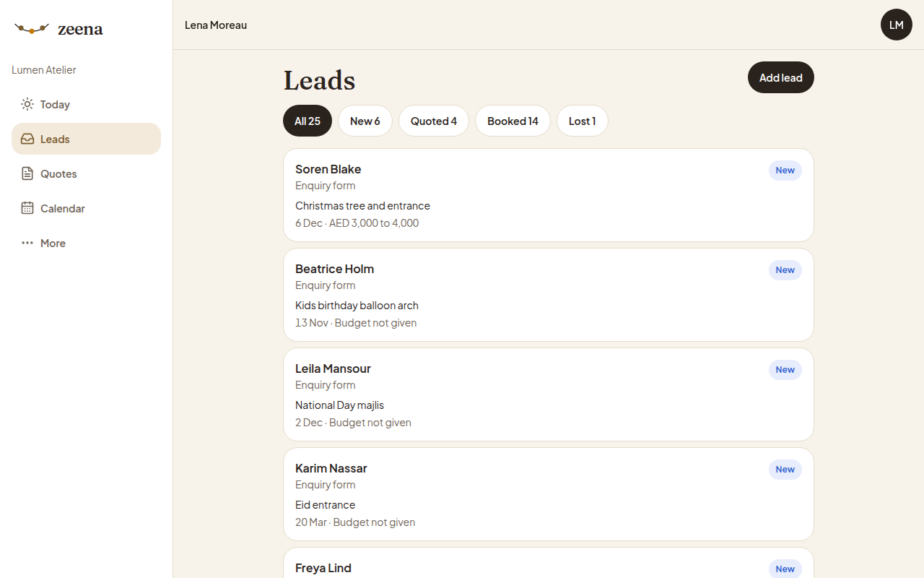This screenshot has width=924, height=578.
Task: Click the More ellipsis icon
Action: pyautogui.click(x=27, y=243)
